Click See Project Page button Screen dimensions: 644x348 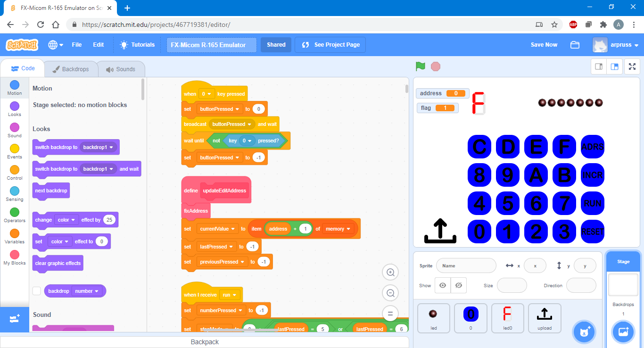pyautogui.click(x=330, y=45)
